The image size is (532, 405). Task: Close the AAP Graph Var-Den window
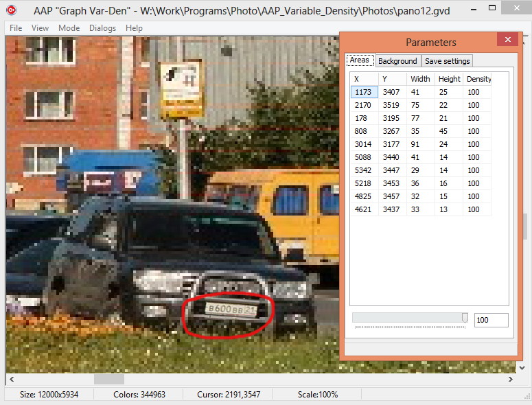[x=516, y=8]
